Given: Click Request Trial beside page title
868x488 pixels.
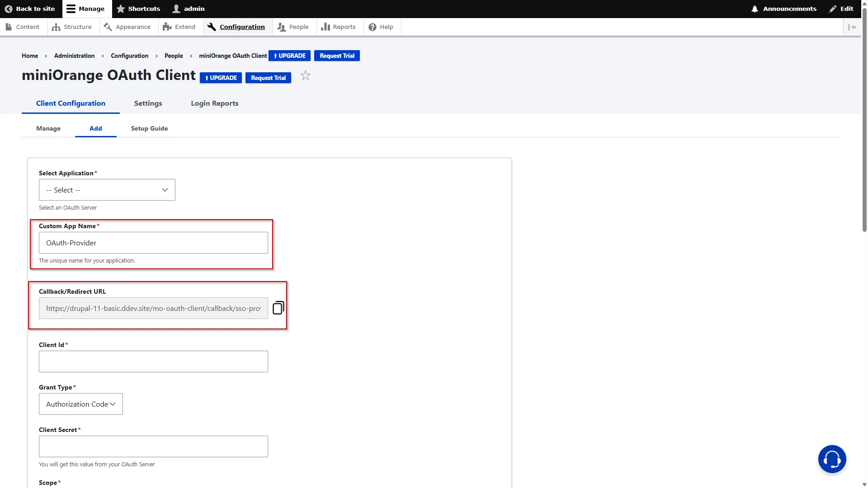Looking at the screenshot, I should [x=268, y=78].
